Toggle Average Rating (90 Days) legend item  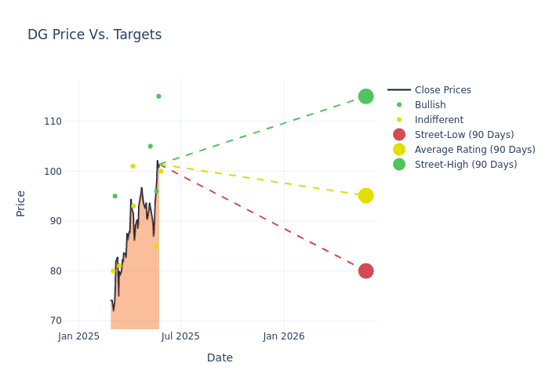(474, 150)
